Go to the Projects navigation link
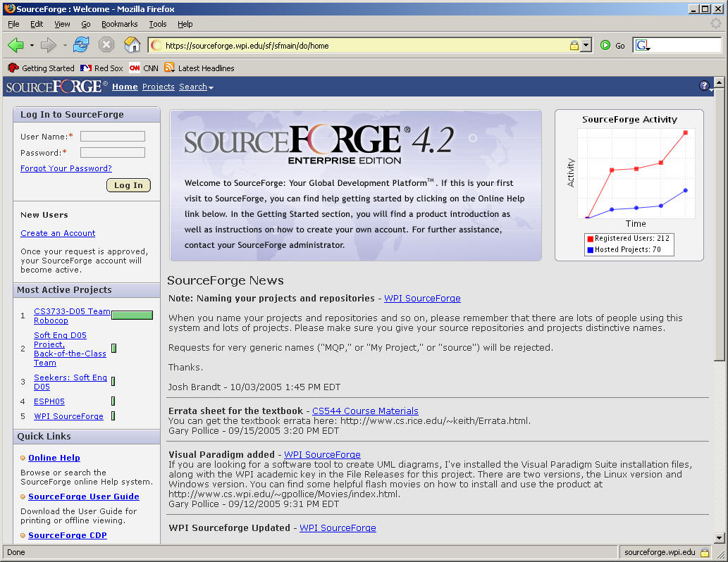728x562 pixels. [x=159, y=87]
